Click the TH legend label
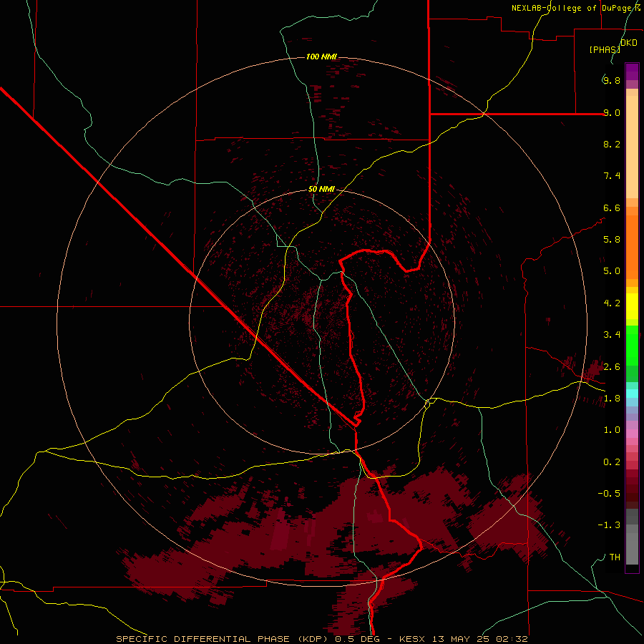This screenshot has height=644, width=644. click(x=615, y=557)
